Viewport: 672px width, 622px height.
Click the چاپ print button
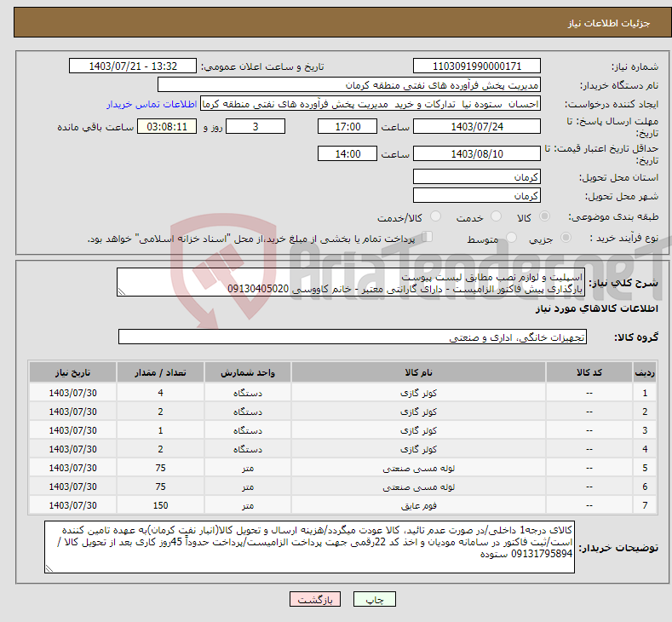click(375, 599)
